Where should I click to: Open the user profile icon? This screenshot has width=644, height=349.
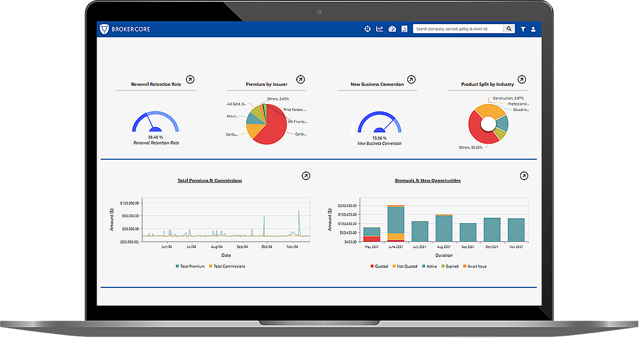pyautogui.click(x=533, y=29)
